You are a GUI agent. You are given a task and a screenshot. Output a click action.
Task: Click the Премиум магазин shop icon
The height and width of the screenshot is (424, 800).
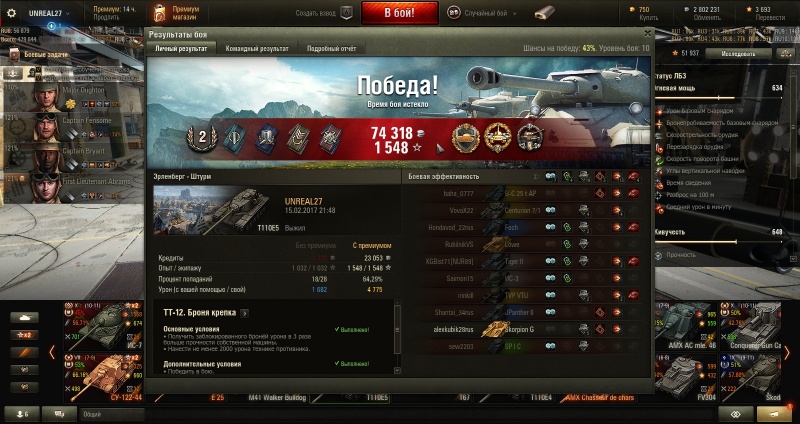pyautogui.click(x=160, y=13)
